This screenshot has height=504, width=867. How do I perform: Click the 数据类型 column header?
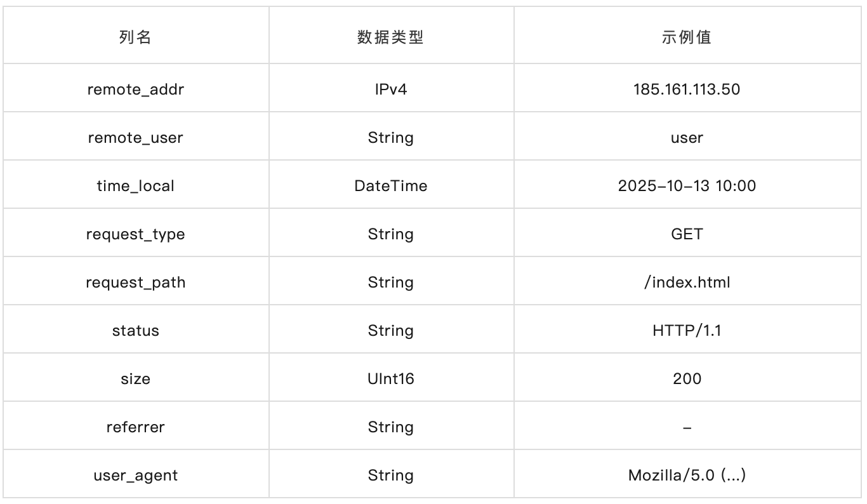click(390, 37)
